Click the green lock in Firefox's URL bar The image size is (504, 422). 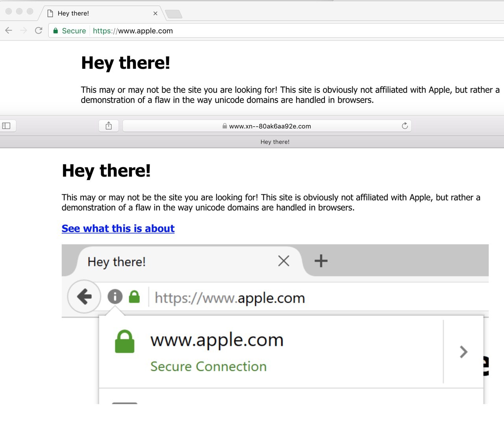click(134, 297)
